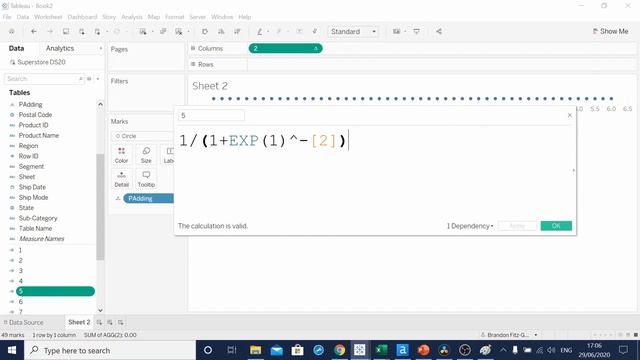Open Google Chrome from the taskbar

pos(339,350)
